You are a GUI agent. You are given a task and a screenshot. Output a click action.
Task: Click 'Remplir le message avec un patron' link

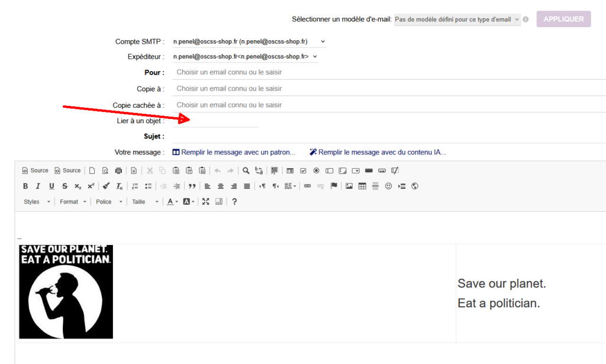pyautogui.click(x=234, y=152)
